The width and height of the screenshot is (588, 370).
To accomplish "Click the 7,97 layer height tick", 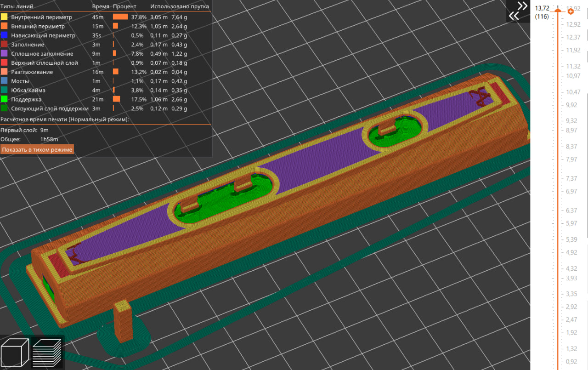I will pyautogui.click(x=572, y=159).
